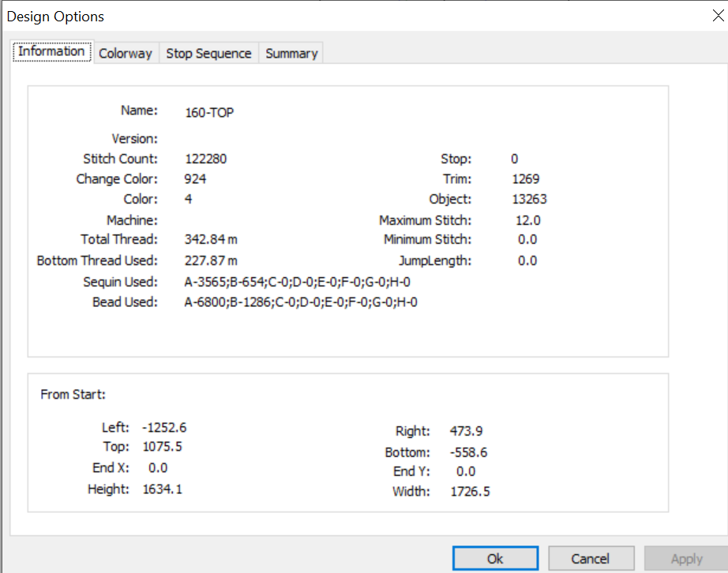
Task: Click the Width value 1726.5
Action: pos(470,492)
